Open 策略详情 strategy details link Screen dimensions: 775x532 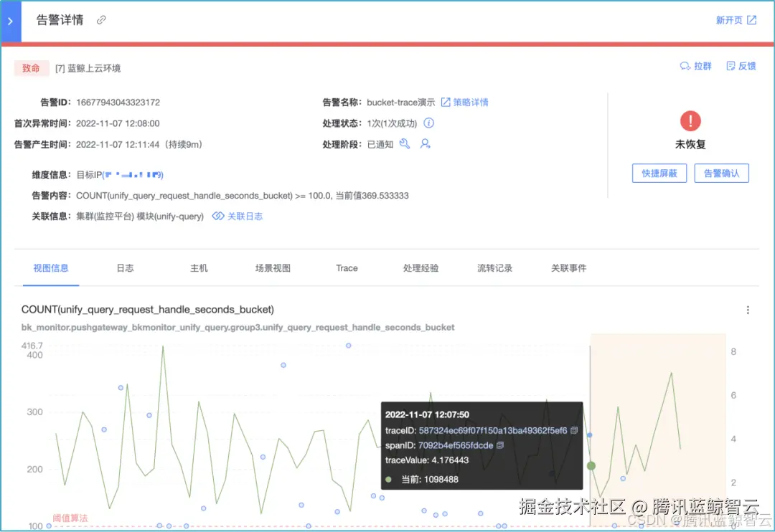click(464, 103)
